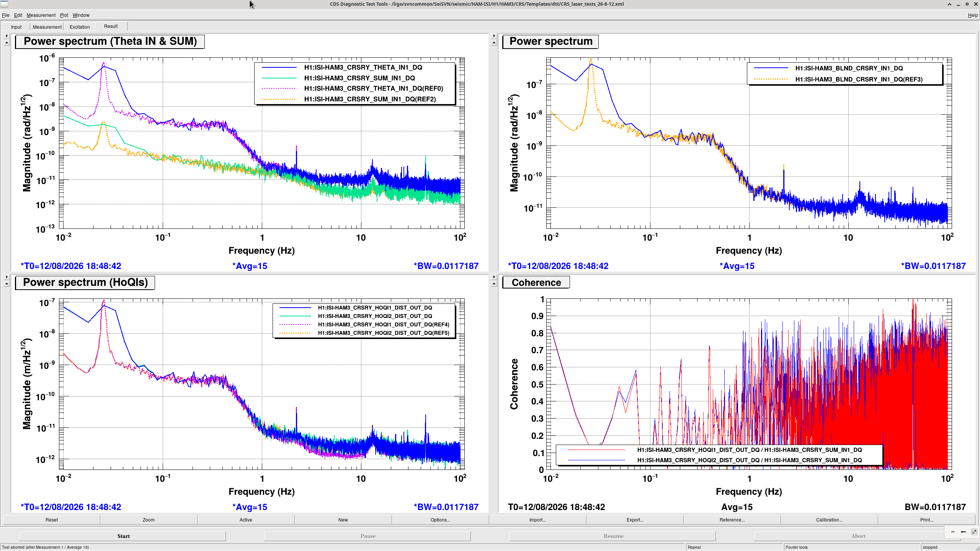The image size is (980, 551).
Task: Click up-arrow icon beside Coherence plot
Action: [494, 284]
